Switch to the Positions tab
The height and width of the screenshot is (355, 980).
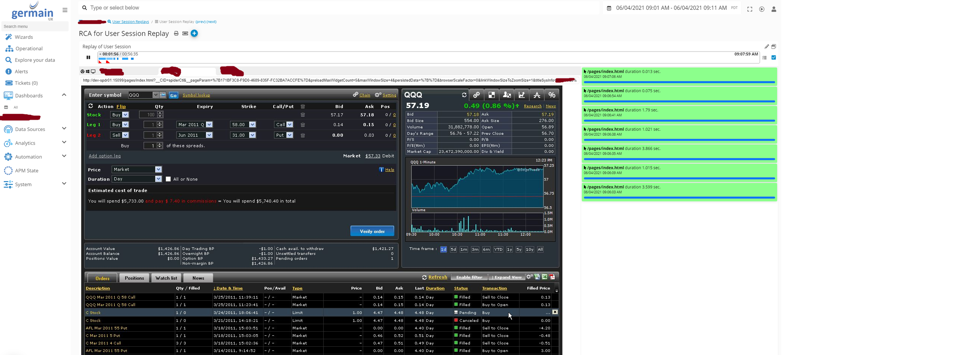(134, 278)
